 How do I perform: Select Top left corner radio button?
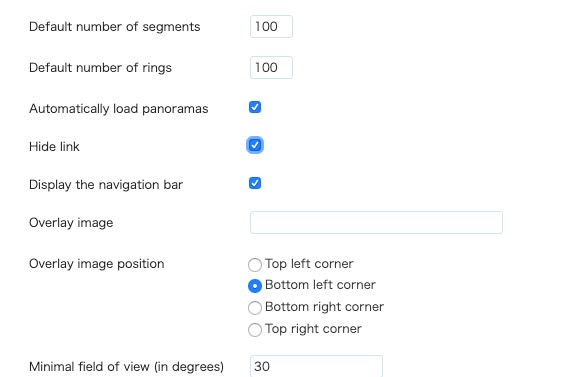[x=255, y=265]
